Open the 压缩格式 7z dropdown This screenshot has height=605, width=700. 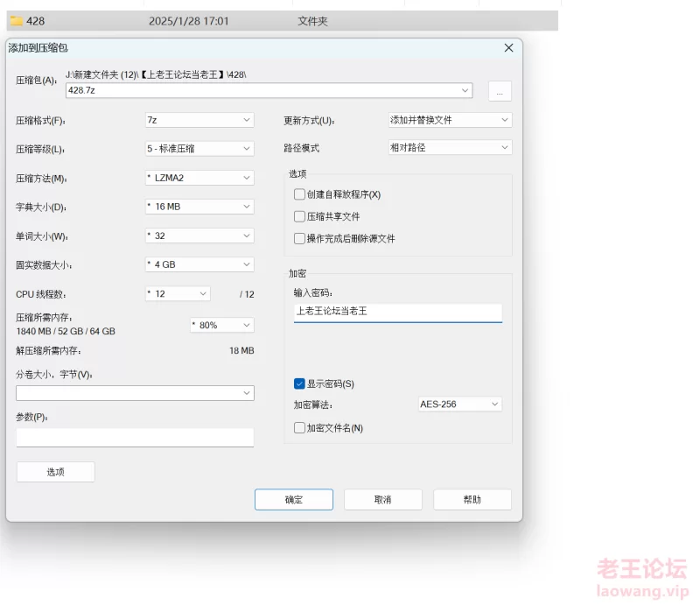[x=199, y=120]
